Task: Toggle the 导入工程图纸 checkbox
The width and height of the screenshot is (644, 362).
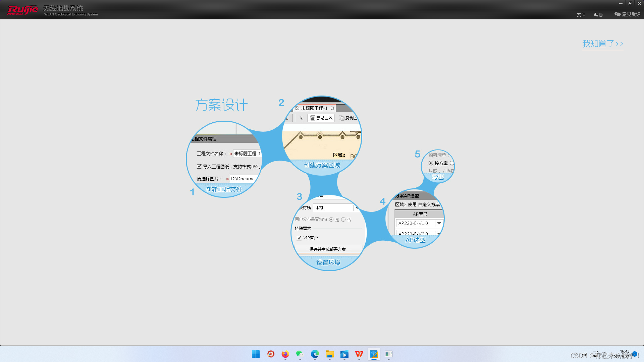Action: click(x=199, y=166)
